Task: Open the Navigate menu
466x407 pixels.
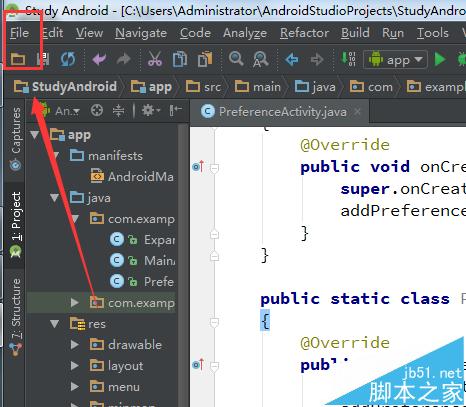Action: click(x=141, y=33)
